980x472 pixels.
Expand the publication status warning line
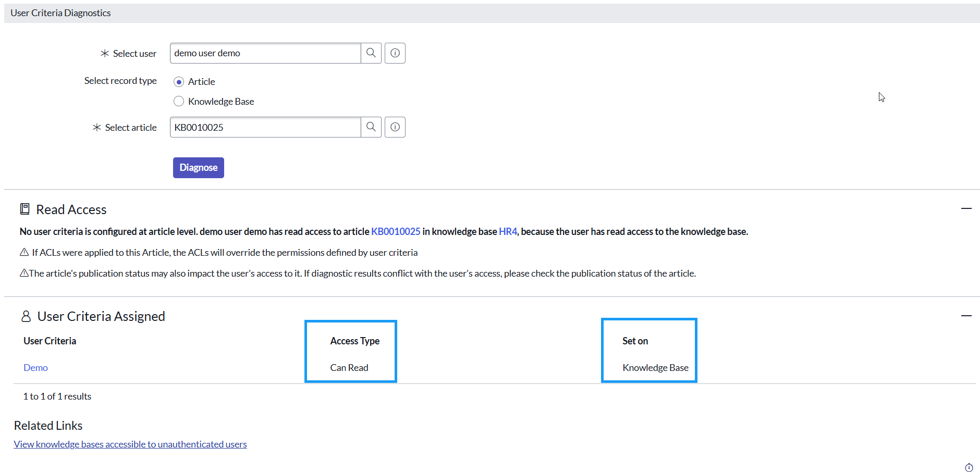click(23, 272)
